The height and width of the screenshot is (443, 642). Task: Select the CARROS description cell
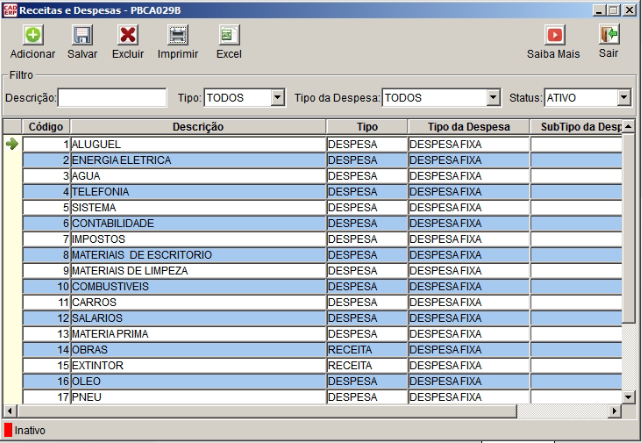(198, 302)
